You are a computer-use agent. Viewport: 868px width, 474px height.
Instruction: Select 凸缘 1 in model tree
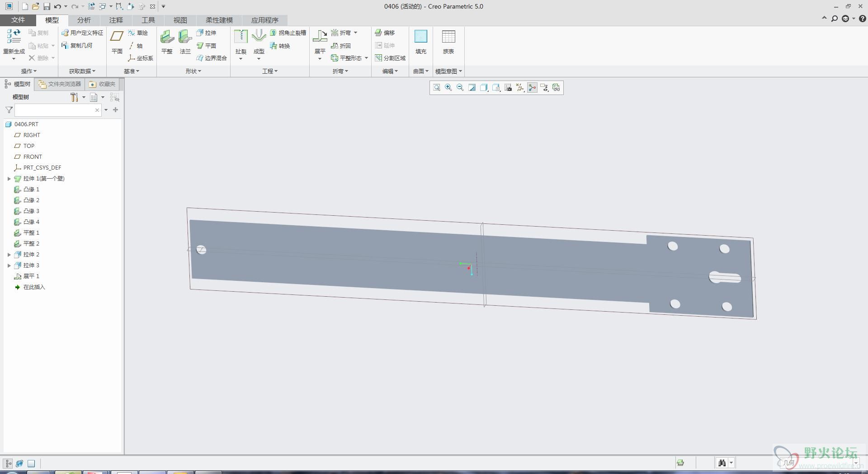[x=27, y=190]
